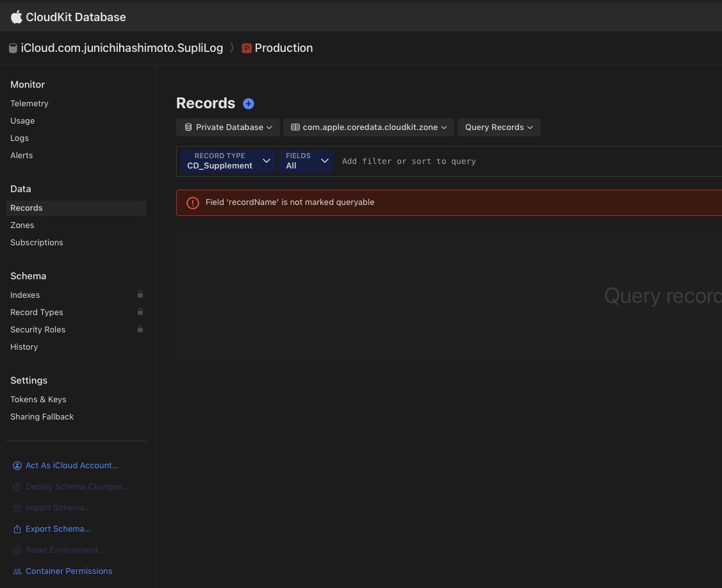Select Records in the Data section
This screenshot has height=588, width=722.
(x=76, y=208)
